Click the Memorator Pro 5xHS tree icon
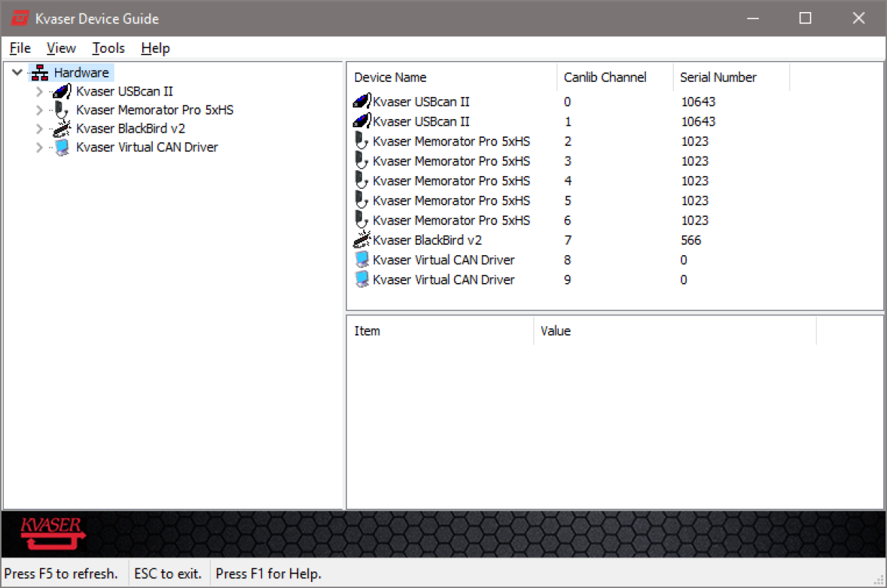 point(62,110)
